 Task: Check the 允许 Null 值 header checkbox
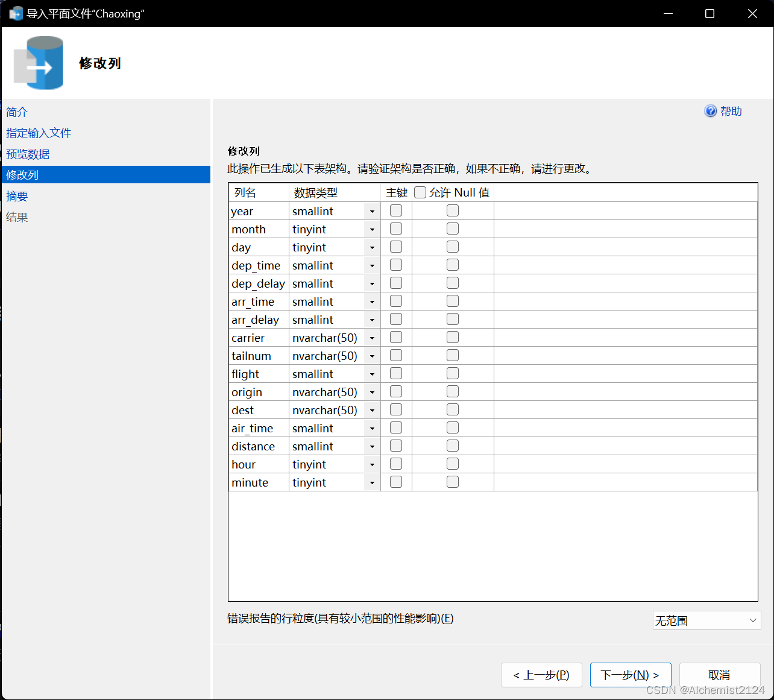point(420,192)
